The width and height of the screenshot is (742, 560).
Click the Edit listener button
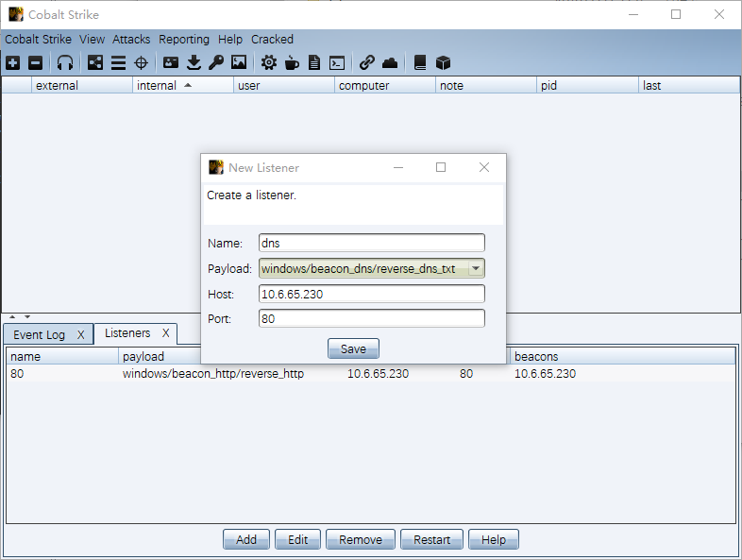pos(297,539)
